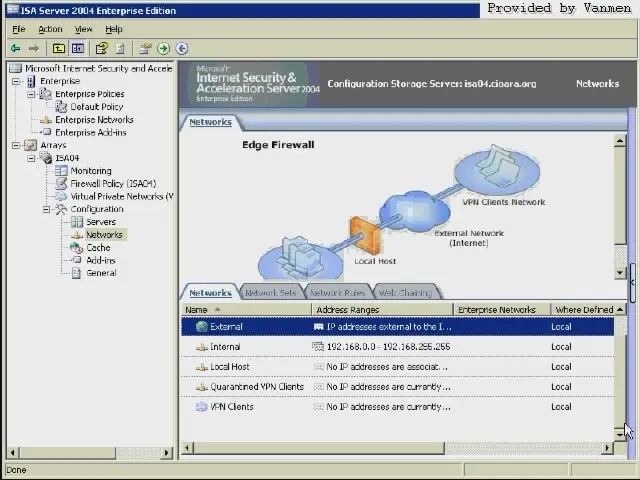640x480 pixels.
Task: Click the tree pane scroll-right arrow
Action: tap(166, 452)
